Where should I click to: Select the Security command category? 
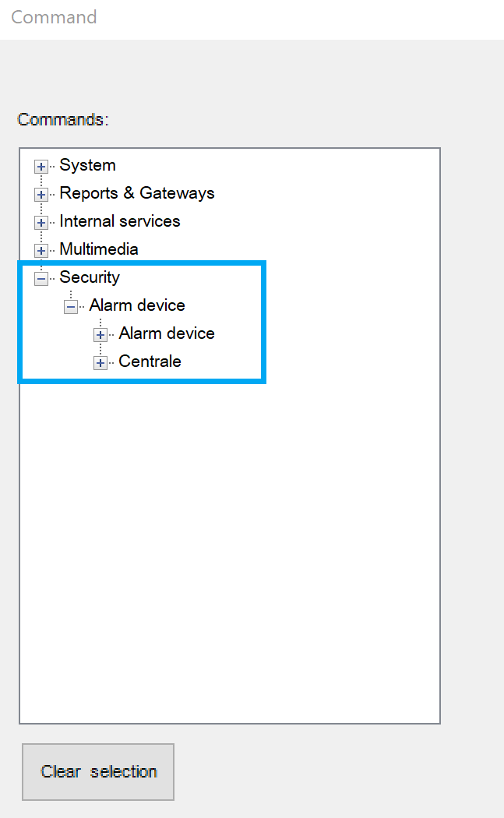point(90,277)
